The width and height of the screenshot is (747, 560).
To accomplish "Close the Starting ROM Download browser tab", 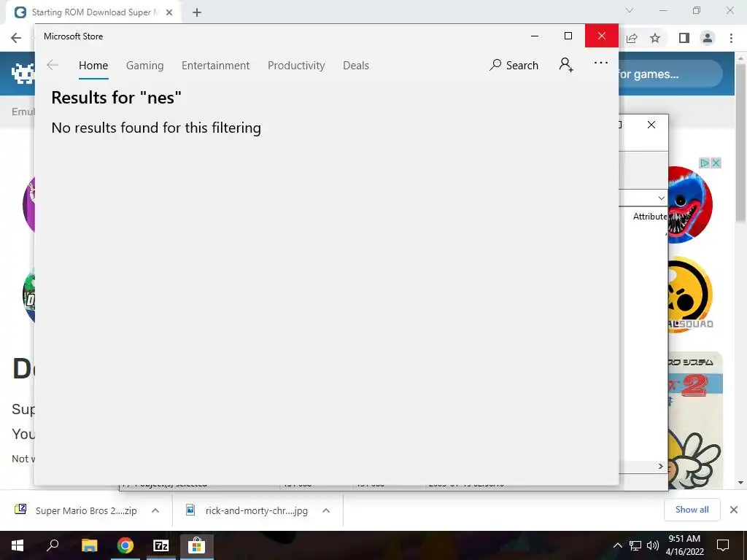I will tap(169, 12).
